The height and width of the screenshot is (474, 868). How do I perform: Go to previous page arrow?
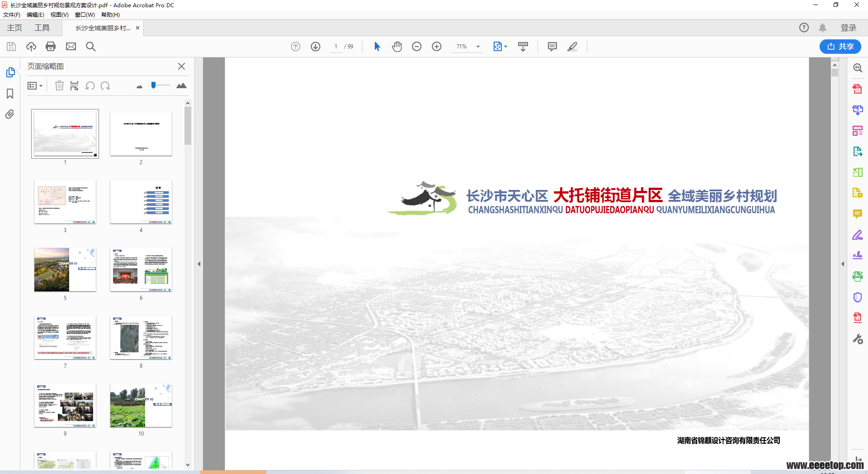tap(296, 47)
